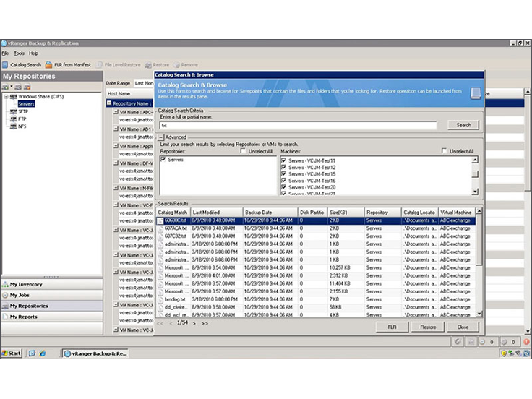Uncheck Servers - VCJM-Test15 machine
Image resolution: width=532 pixels, height=399 pixels.
pos(283,174)
